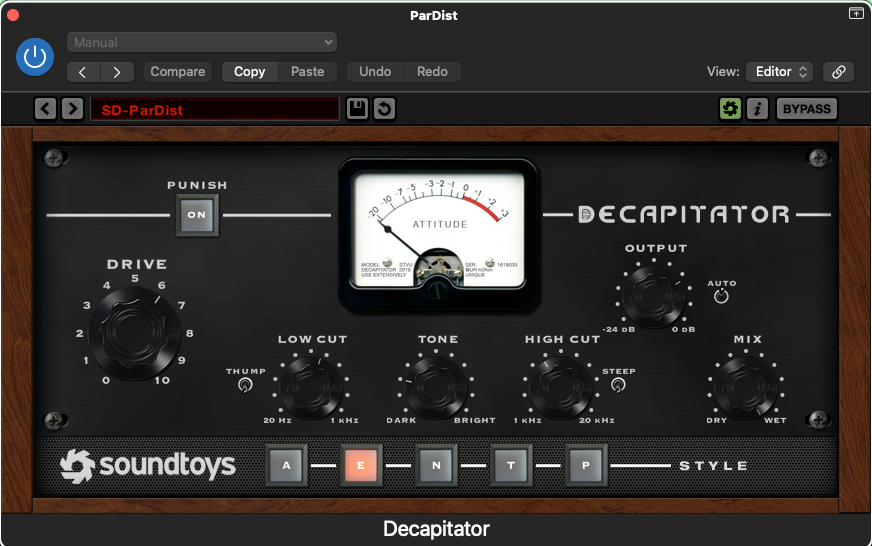Screen dimensions: 872x546
Task: Click the link chain icon
Action: click(839, 72)
